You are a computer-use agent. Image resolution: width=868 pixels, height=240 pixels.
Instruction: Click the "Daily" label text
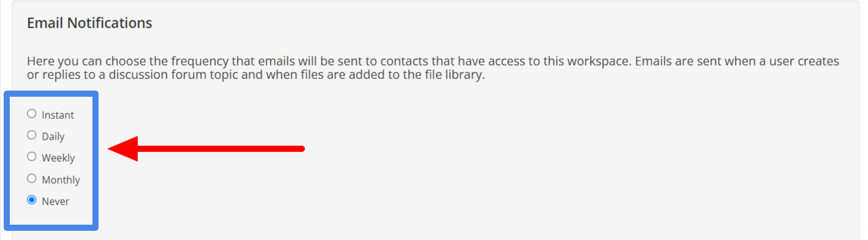coord(53,137)
